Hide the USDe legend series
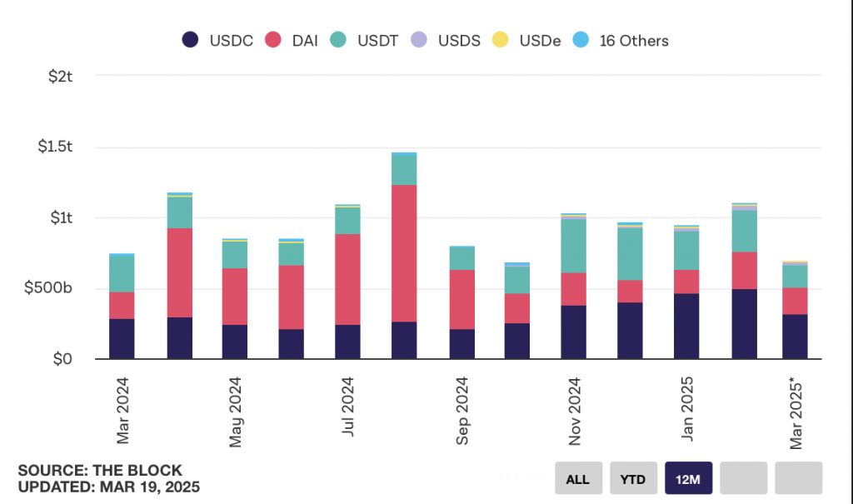853x504 pixels. [526, 40]
